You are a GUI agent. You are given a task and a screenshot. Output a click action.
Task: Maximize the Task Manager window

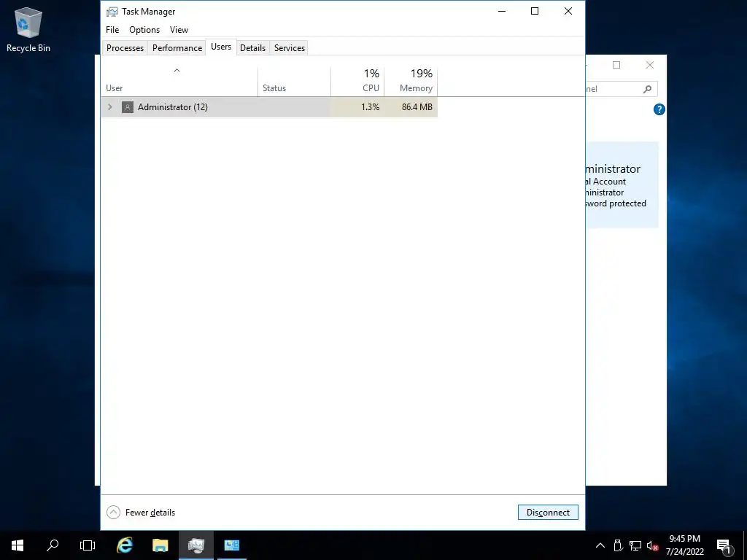pyautogui.click(x=535, y=11)
